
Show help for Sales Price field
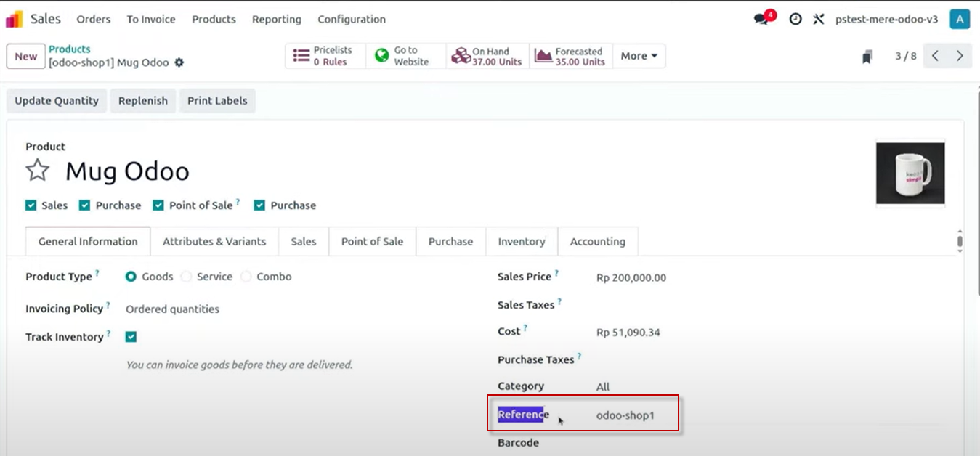click(557, 274)
